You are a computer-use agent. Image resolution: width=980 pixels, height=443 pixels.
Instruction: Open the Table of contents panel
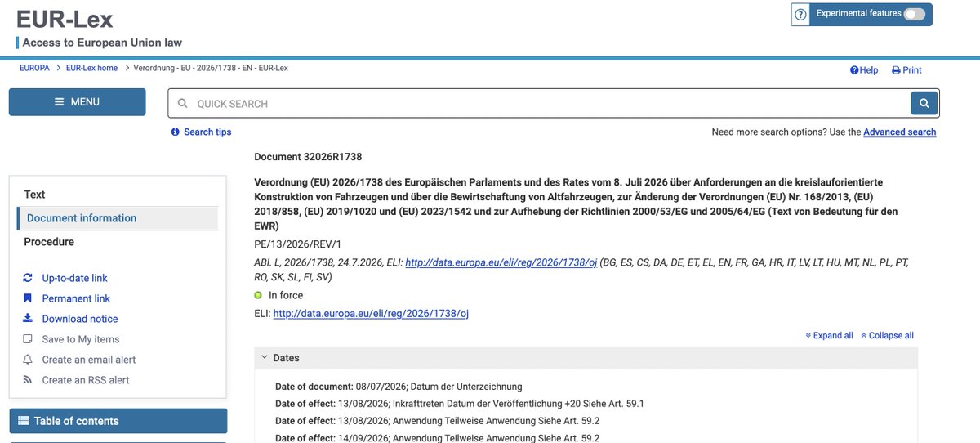pos(118,421)
